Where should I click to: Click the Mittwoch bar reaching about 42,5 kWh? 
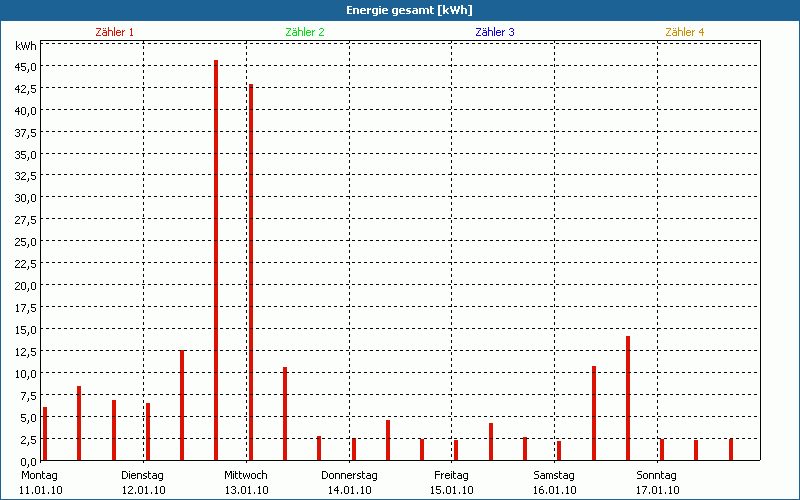click(251, 272)
